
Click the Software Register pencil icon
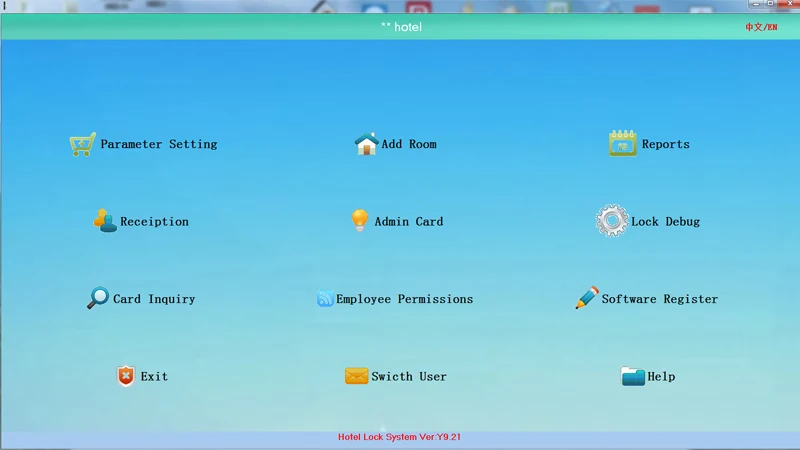pos(587,297)
